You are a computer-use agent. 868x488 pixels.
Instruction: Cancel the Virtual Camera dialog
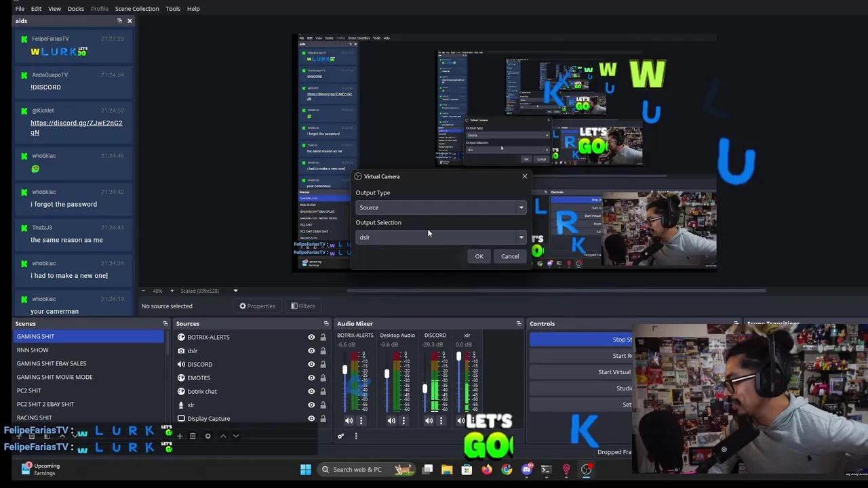point(510,256)
